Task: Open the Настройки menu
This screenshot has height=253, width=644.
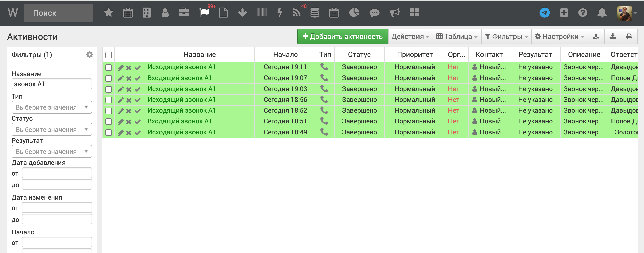Action: (x=559, y=37)
